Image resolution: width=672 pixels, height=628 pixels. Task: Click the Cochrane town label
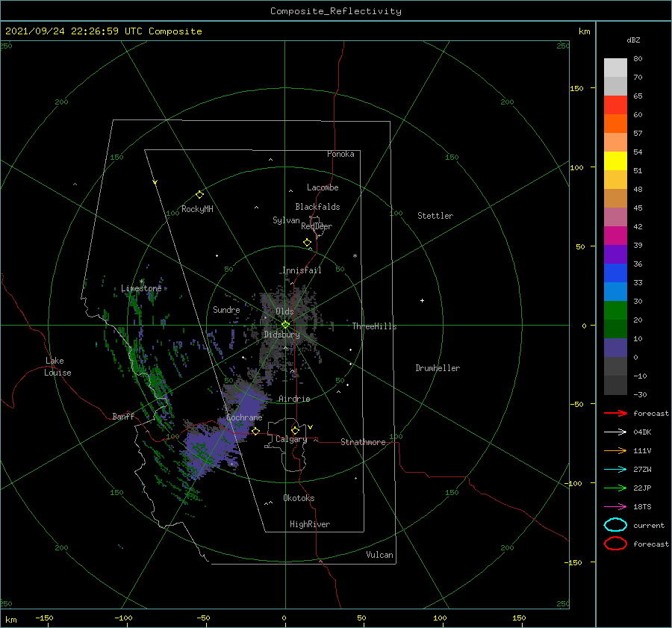(x=244, y=417)
